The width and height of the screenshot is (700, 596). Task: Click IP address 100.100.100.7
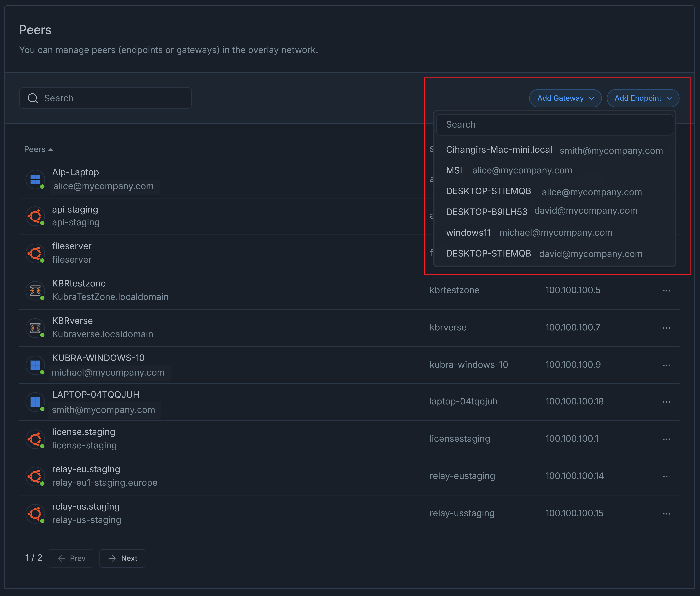pos(573,327)
